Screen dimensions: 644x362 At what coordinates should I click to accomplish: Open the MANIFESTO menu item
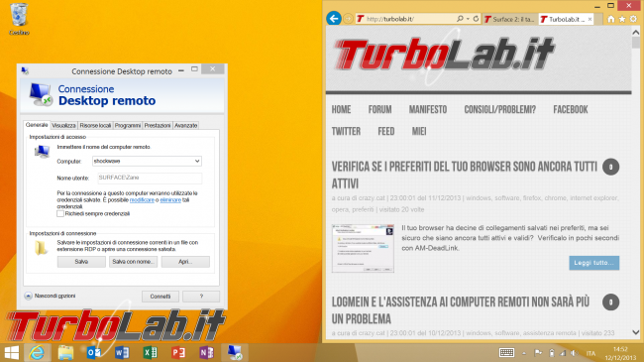[x=428, y=109]
